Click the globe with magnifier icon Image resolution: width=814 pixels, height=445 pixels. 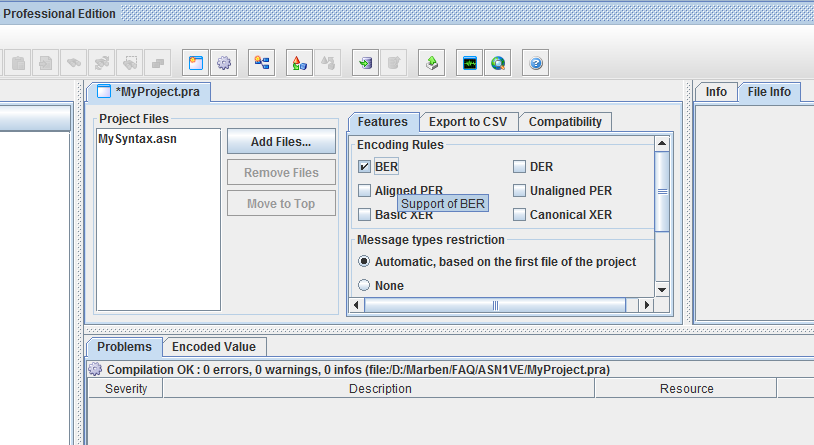pyautogui.click(x=498, y=63)
